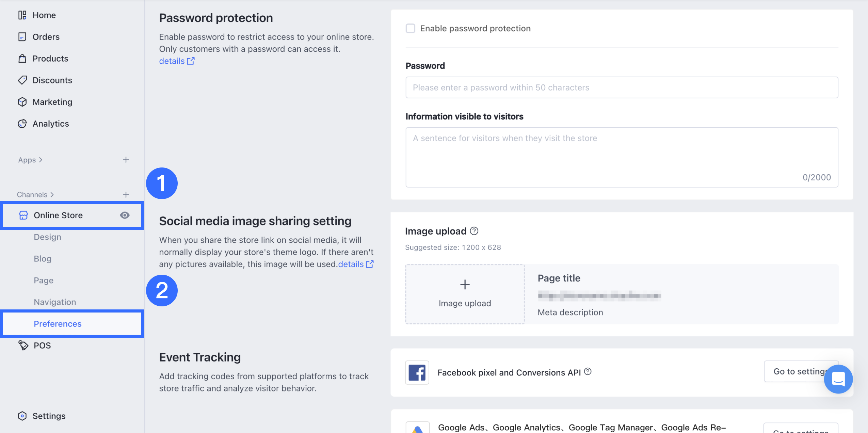Click the Image upload help icon
Image resolution: width=868 pixels, height=433 pixels.
(474, 231)
